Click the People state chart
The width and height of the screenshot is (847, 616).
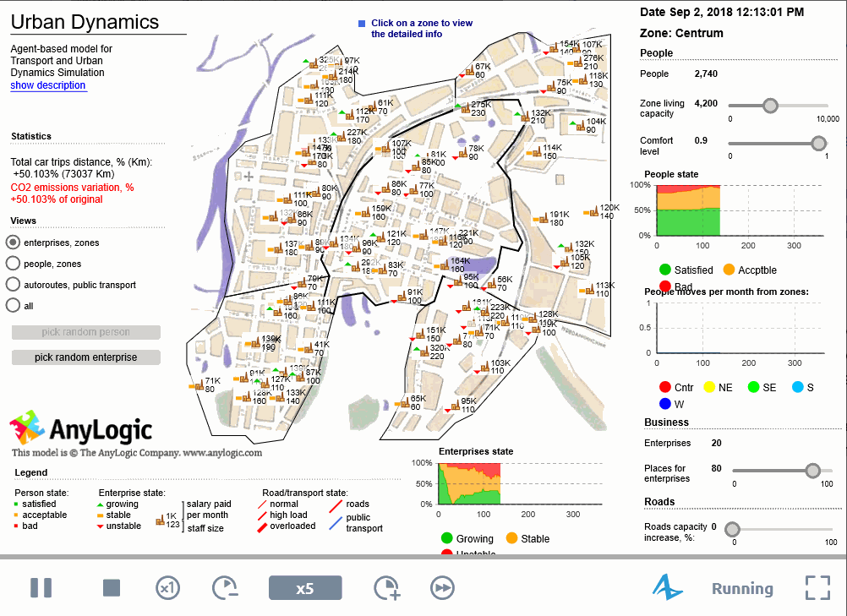coord(740,210)
